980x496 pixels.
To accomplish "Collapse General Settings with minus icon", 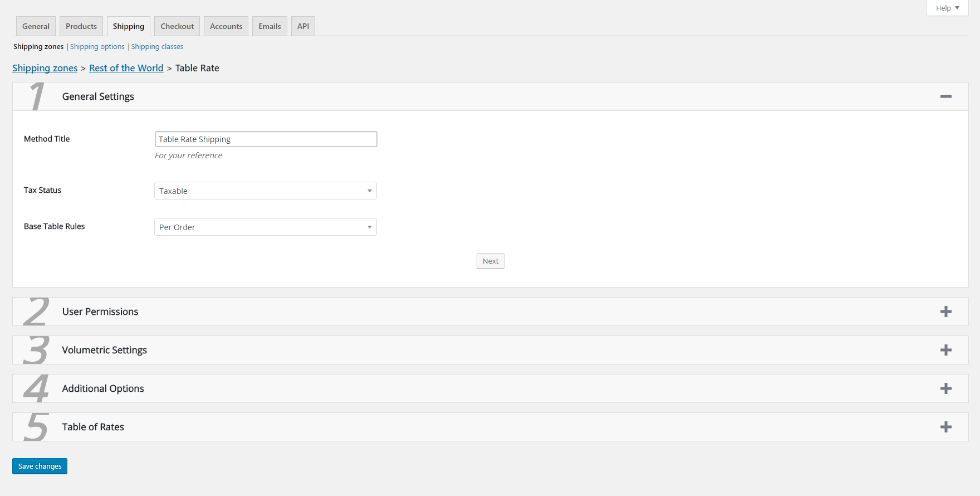I will (945, 96).
